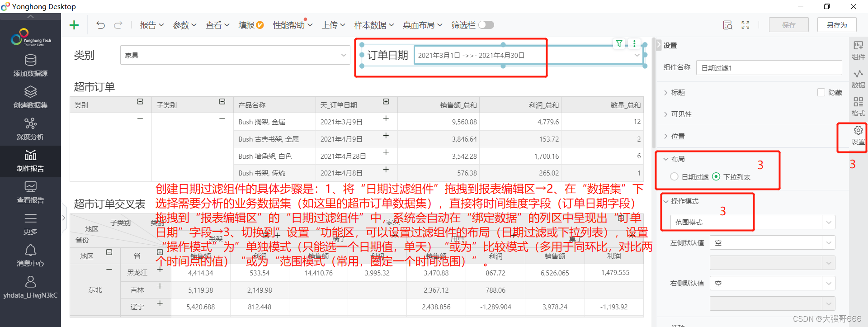Click the green plus add button
Image resolution: width=868 pixels, height=327 pixels.
pyautogui.click(x=74, y=25)
